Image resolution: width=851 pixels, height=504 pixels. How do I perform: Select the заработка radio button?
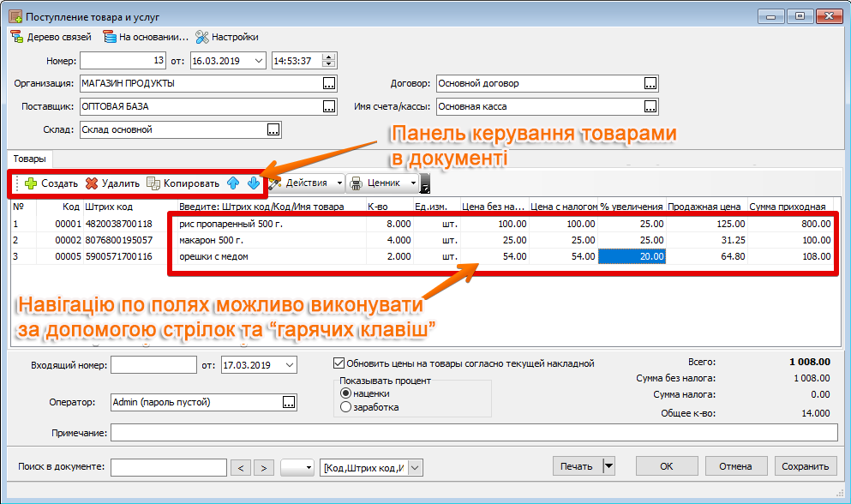(345, 407)
